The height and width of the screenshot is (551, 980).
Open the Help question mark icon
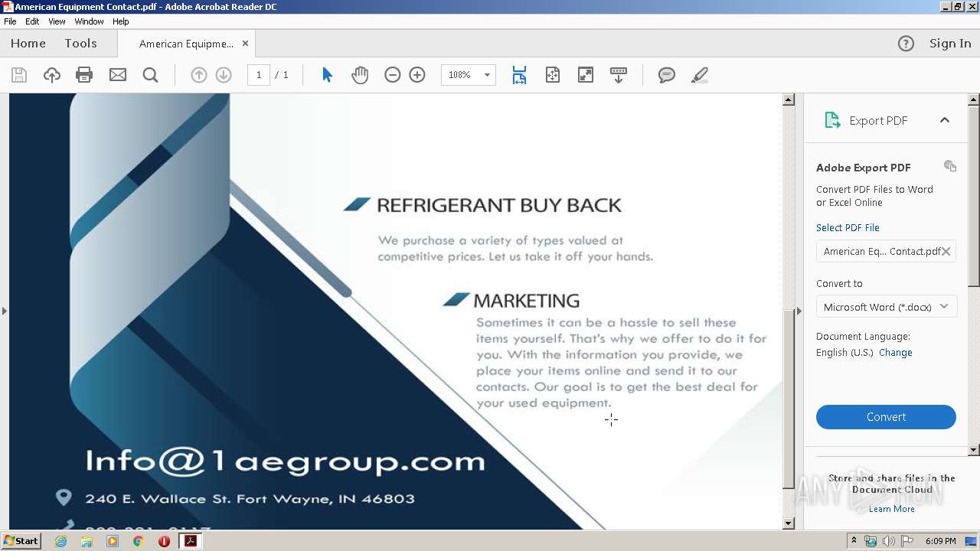pyautogui.click(x=906, y=44)
